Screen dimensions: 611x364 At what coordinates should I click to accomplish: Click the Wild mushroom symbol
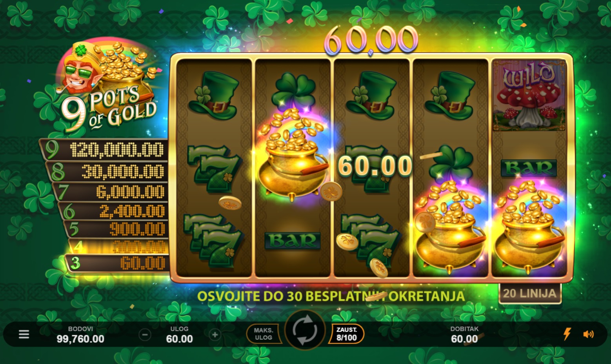(529, 96)
